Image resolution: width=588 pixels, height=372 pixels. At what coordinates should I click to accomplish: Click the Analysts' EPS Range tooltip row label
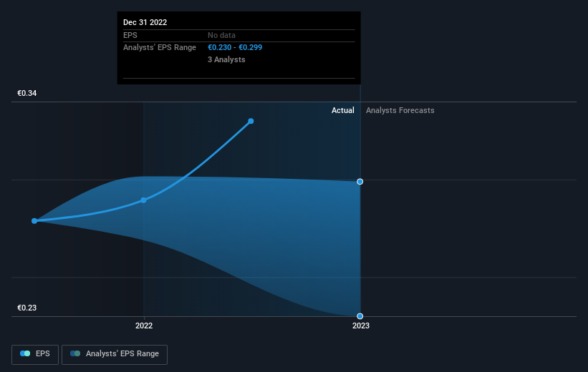click(x=160, y=48)
